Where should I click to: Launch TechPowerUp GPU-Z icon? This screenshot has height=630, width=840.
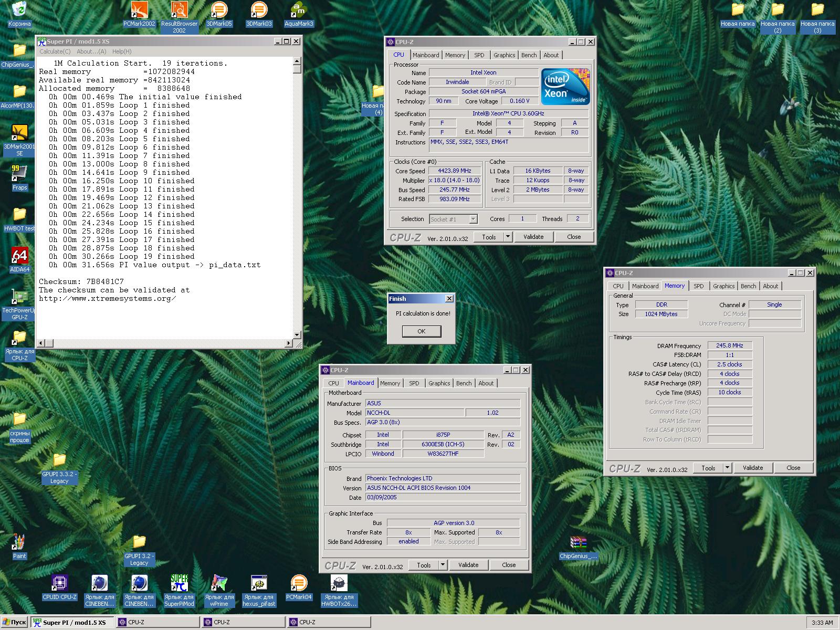pyautogui.click(x=19, y=304)
